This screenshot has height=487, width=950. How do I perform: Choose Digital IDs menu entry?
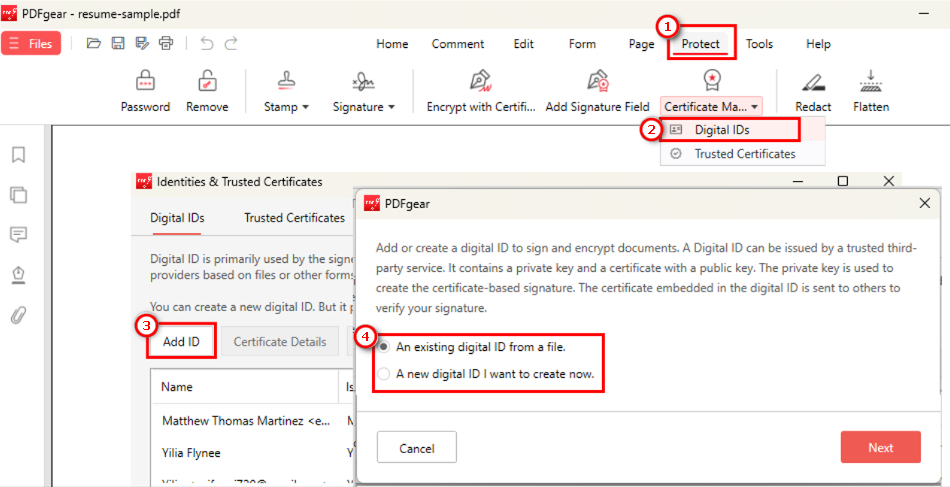pos(743,130)
